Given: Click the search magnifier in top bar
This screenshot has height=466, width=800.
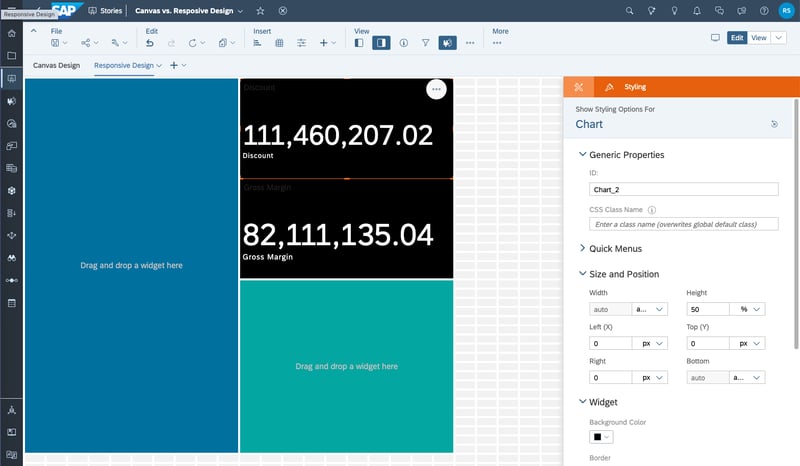Looking at the screenshot, I should click(x=629, y=11).
